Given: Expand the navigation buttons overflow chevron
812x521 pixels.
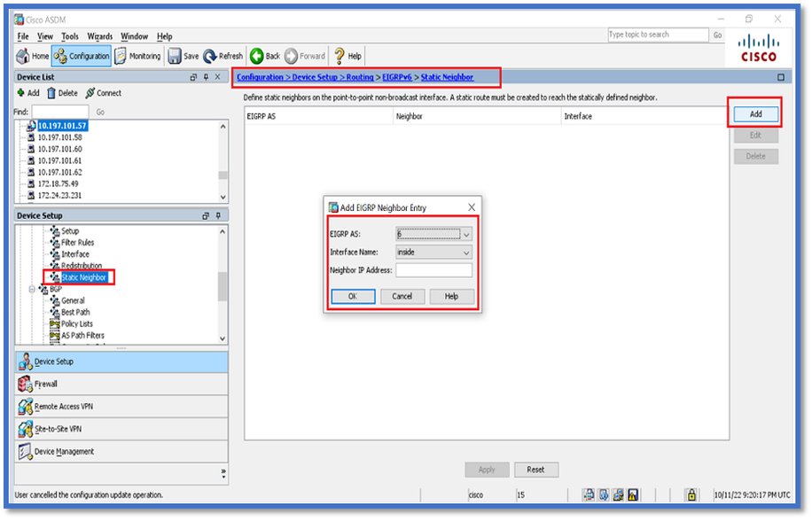Looking at the screenshot, I should click(223, 473).
